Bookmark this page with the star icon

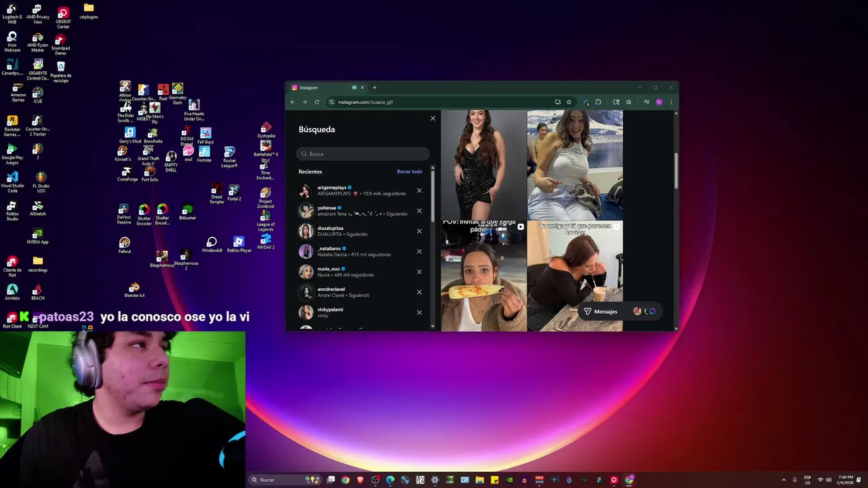[568, 102]
